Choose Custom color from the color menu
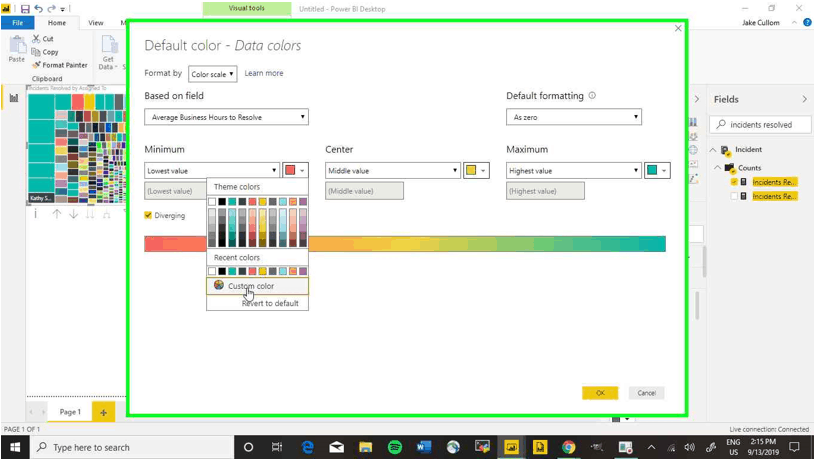 click(258, 286)
